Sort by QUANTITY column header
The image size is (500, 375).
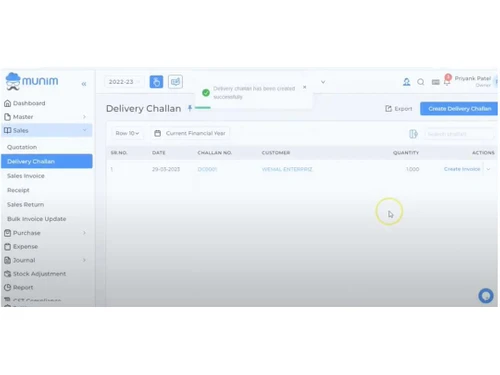pyautogui.click(x=406, y=153)
